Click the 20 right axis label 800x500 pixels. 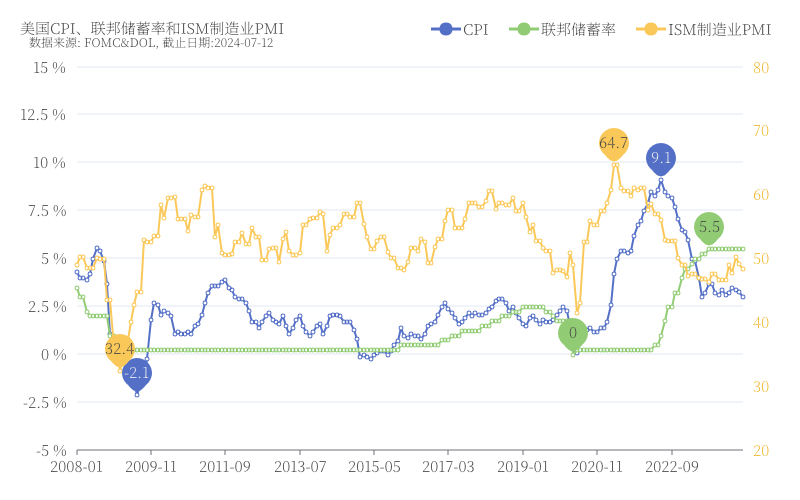tap(760, 450)
